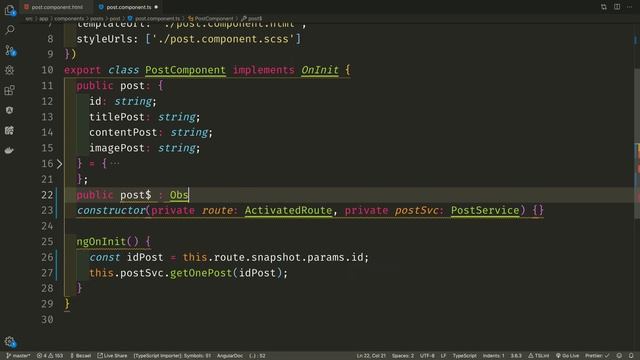Click the post$ property name on line 22

pyautogui.click(x=136, y=195)
